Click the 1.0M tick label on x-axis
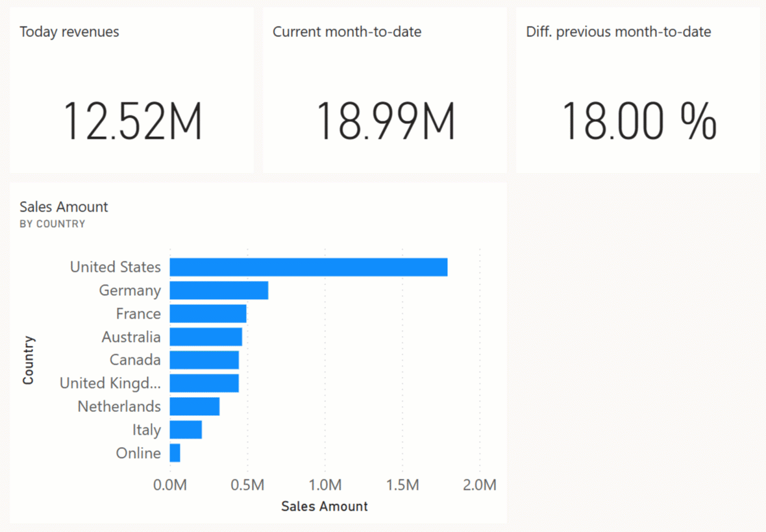This screenshot has height=532, width=766. point(325,485)
